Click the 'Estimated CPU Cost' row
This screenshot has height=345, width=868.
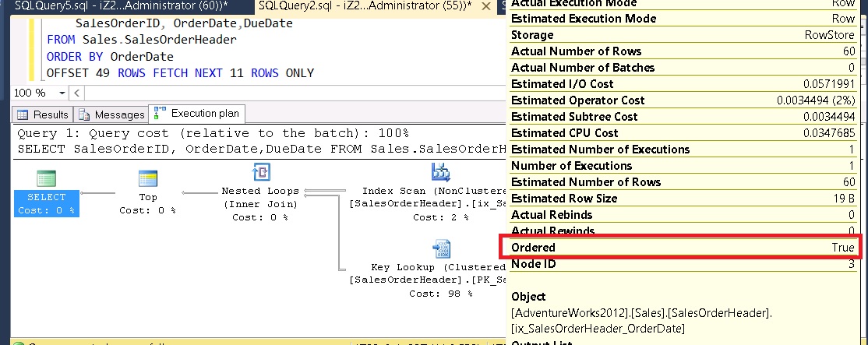(683, 132)
